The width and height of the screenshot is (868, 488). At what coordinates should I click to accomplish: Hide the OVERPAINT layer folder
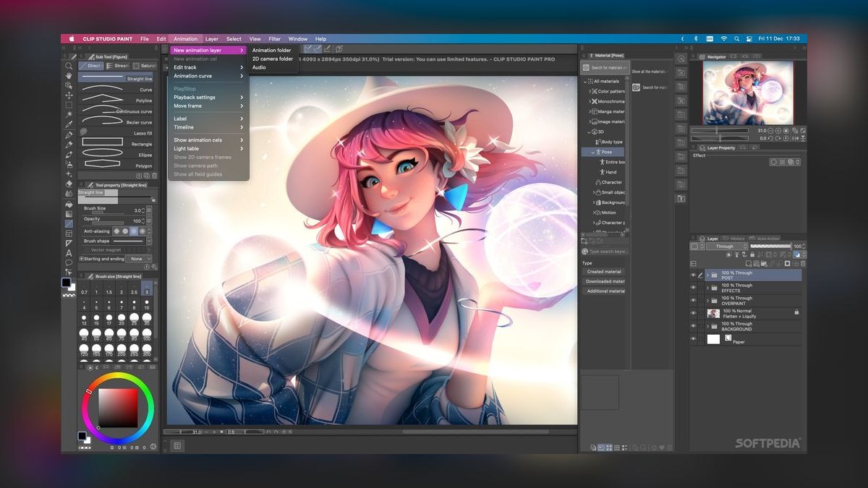[693, 300]
